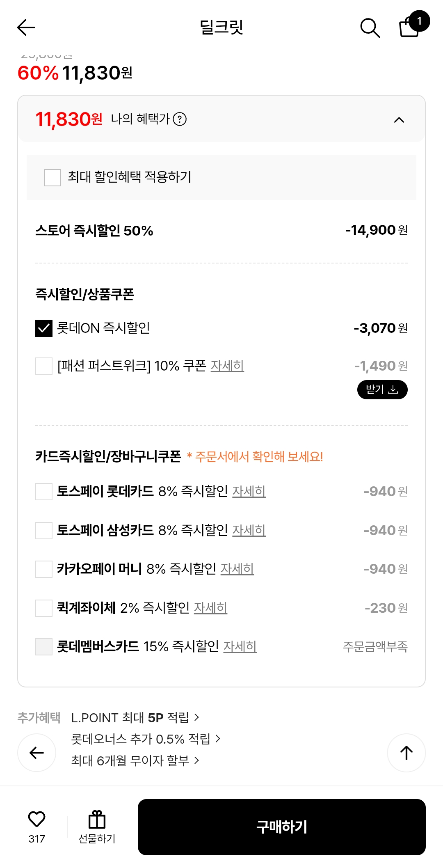Tap the floating round back arrow button

(37, 753)
